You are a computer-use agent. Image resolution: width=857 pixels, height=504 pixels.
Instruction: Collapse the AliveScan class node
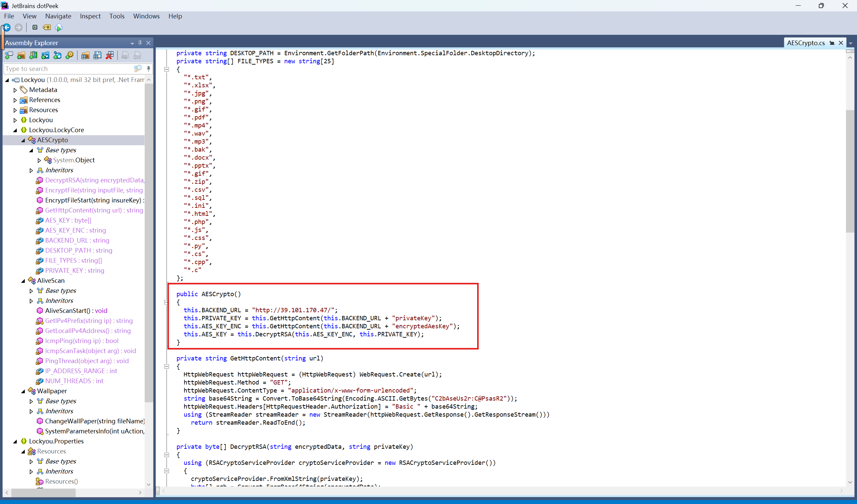(x=23, y=281)
